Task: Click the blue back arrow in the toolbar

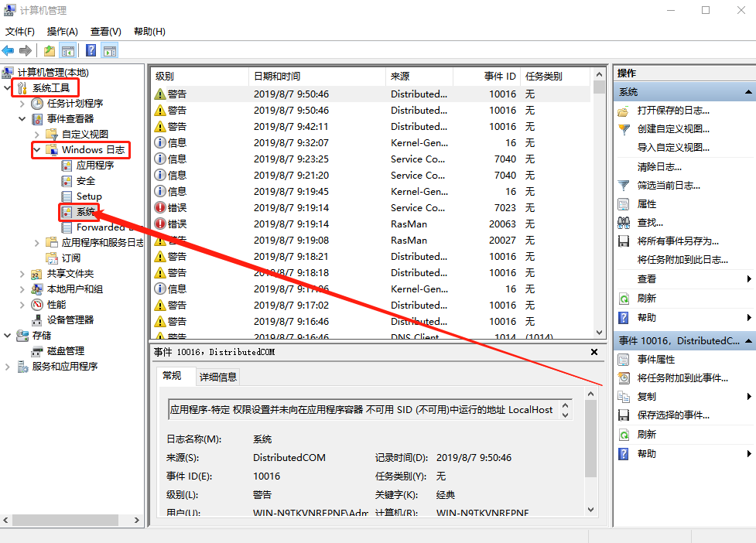Action: point(8,50)
